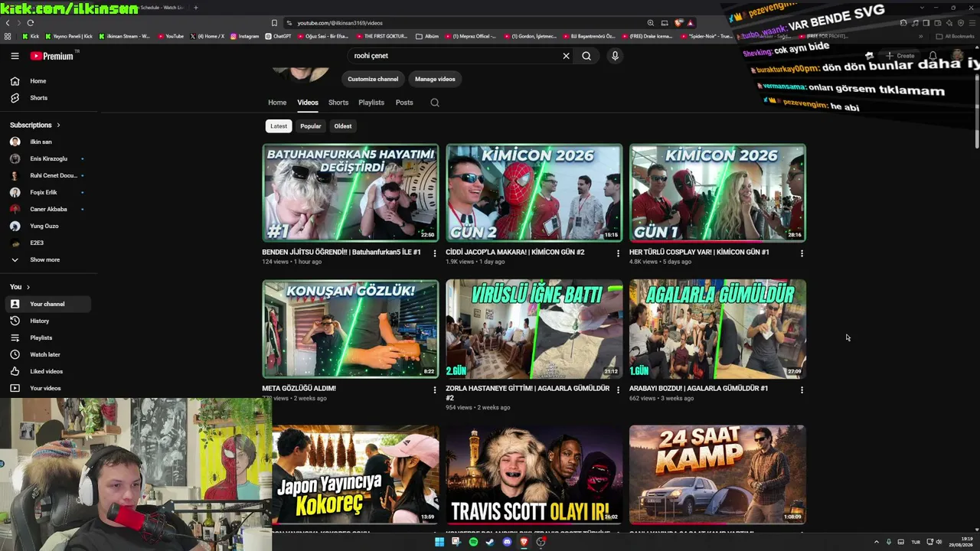Viewport: 980px width, 551px height.
Task: Open Your videos in the sidebar
Action: coord(47,388)
